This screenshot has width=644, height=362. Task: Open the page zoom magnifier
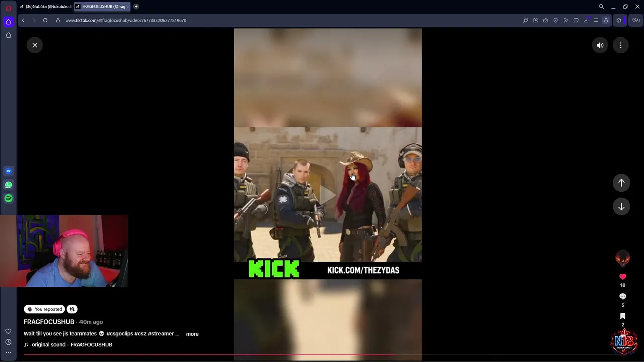coord(525,20)
